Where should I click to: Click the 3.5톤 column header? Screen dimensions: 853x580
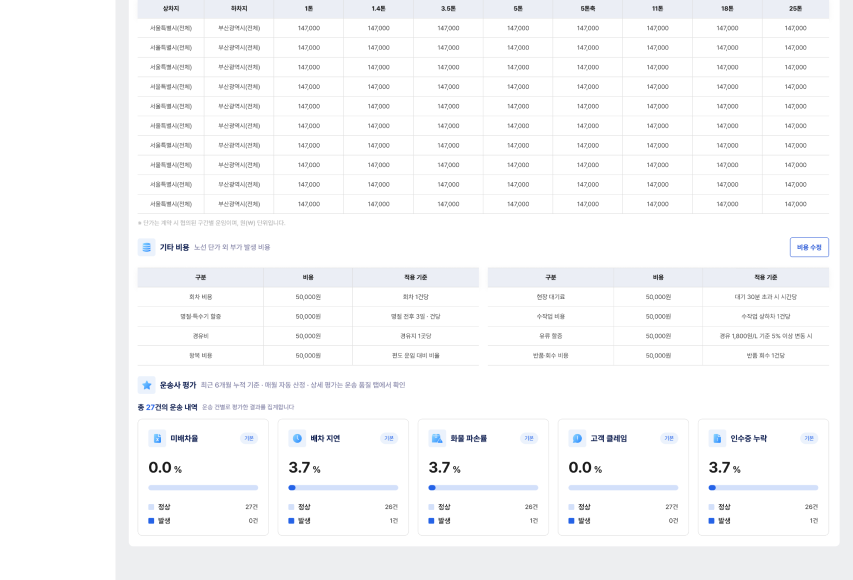448,9
